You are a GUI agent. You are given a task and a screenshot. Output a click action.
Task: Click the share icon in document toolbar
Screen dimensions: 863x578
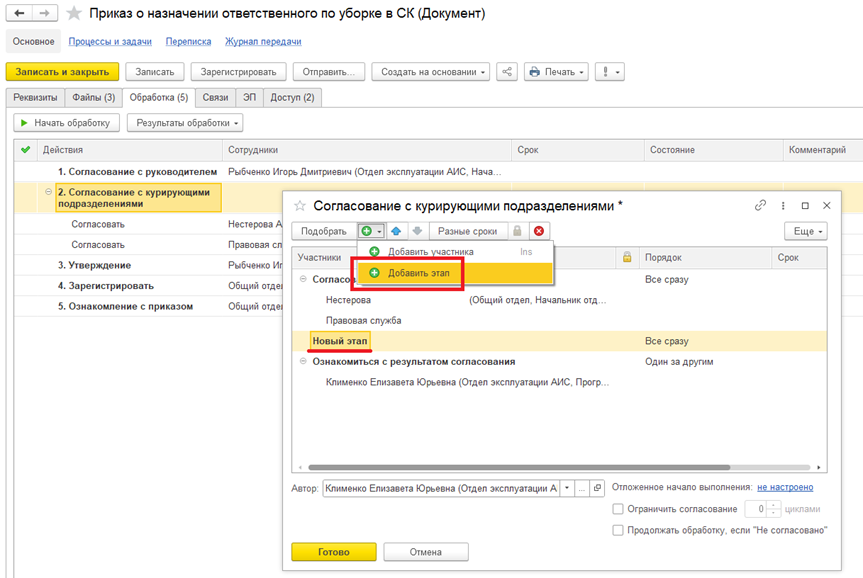click(x=507, y=72)
